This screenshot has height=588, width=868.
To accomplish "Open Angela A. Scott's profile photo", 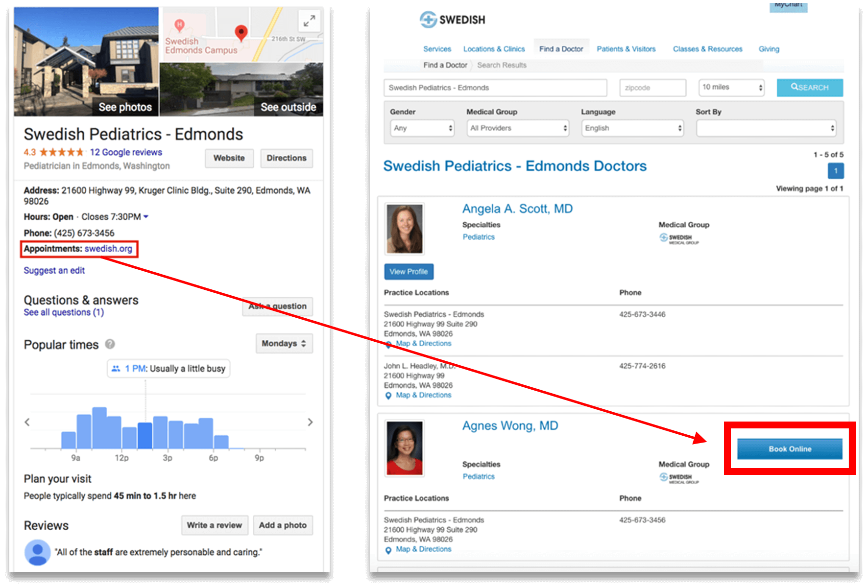I will (405, 229).
